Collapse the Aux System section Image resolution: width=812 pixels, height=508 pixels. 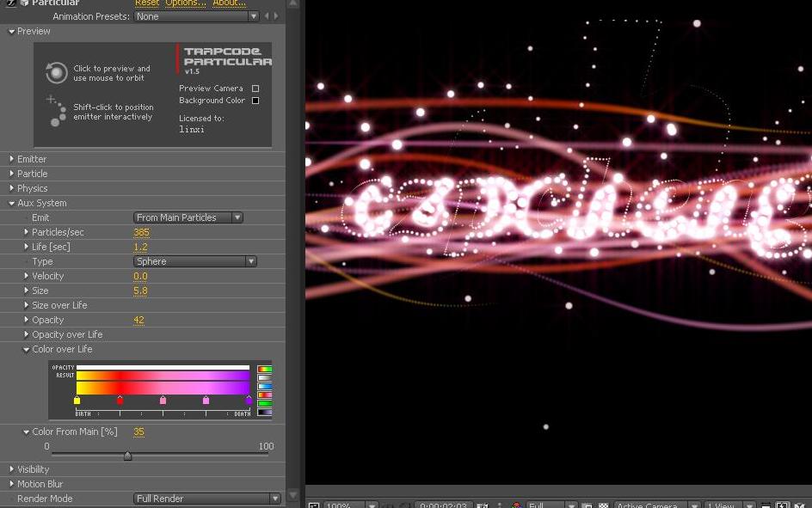pos(11,203)
